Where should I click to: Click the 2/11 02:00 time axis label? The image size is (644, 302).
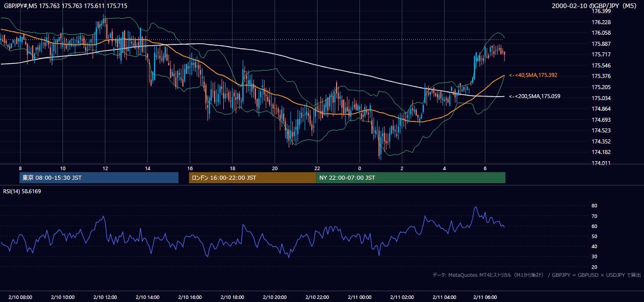[x=402, y=297]
